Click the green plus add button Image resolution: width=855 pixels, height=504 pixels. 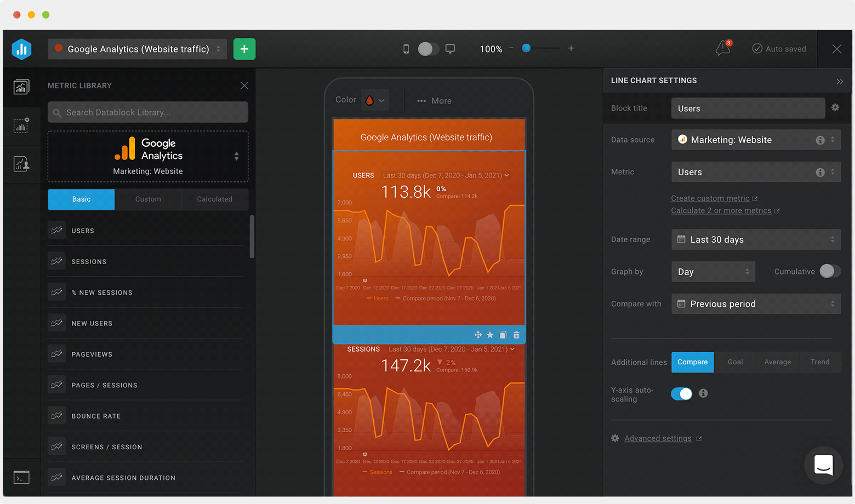pyautogui.click(x=244, y=49)
